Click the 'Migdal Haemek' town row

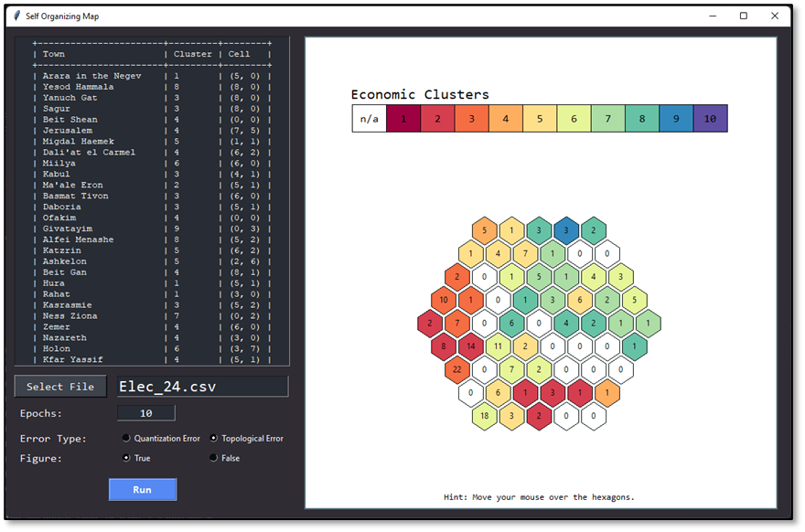152,141
